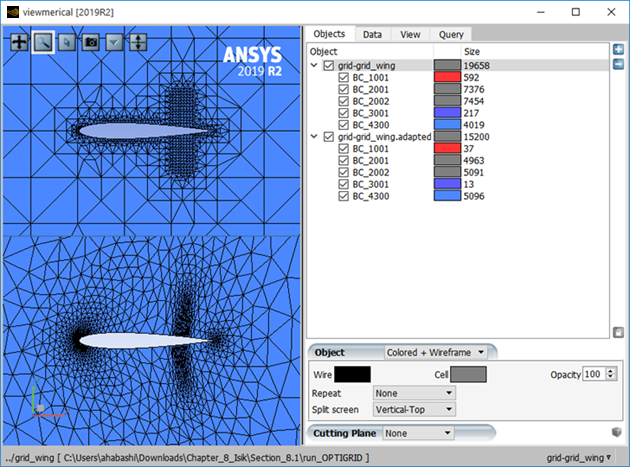Toggle BC_2002 checkbox with size 5091

tap(344, 172)
